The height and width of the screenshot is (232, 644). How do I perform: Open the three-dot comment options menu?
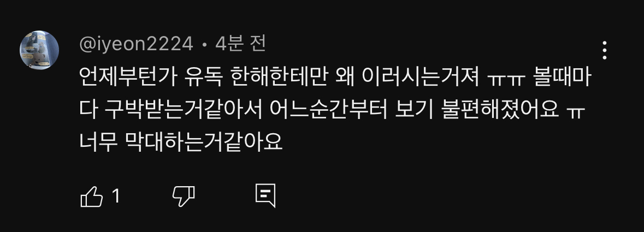point(605,50)
